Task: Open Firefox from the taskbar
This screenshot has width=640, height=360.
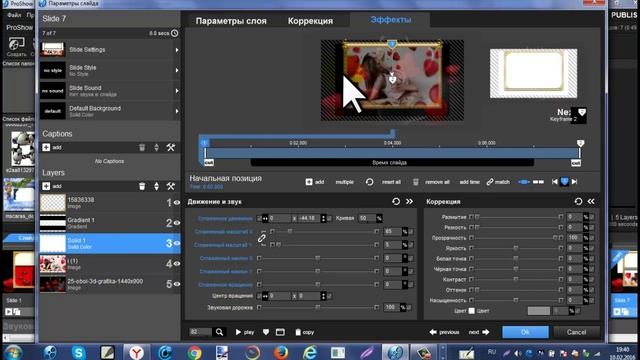Action: coord(281,352)
